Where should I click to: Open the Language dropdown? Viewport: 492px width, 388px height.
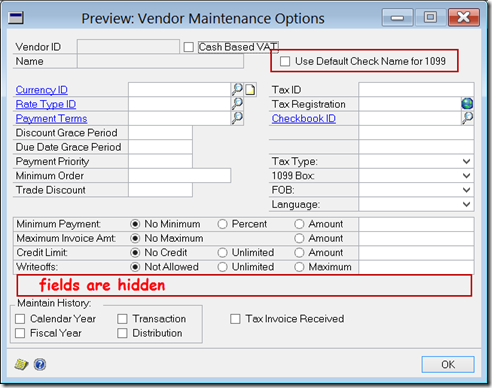coord(466,204)
